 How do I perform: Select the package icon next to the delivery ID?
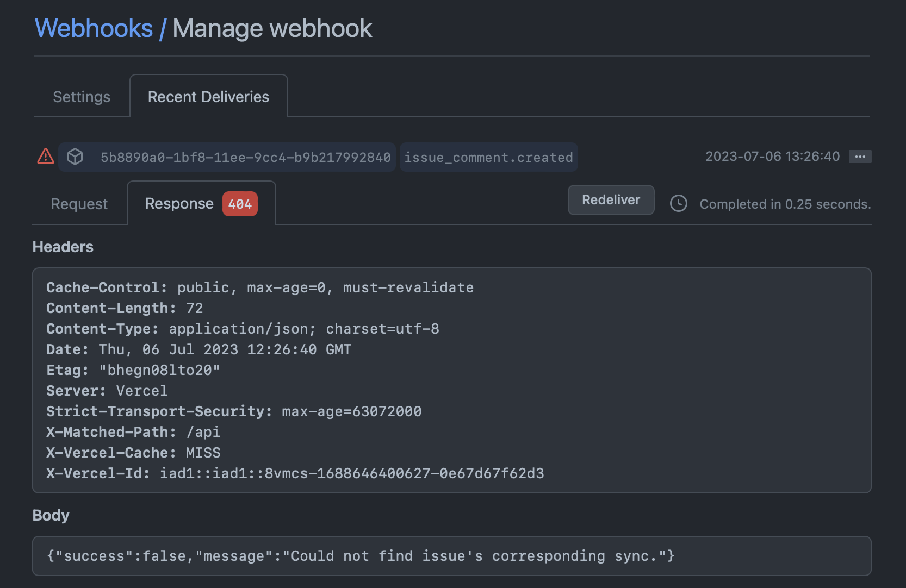(75, 157)
